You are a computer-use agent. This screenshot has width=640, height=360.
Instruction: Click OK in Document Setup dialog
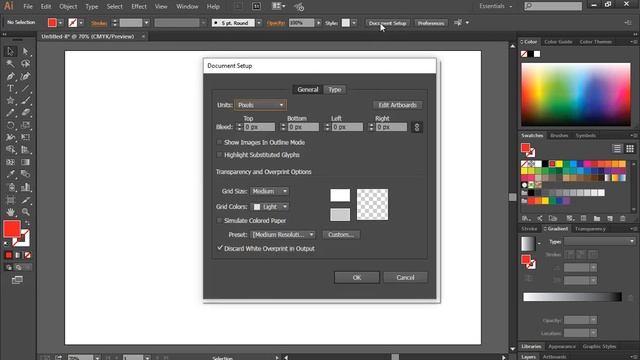point(357,278)
